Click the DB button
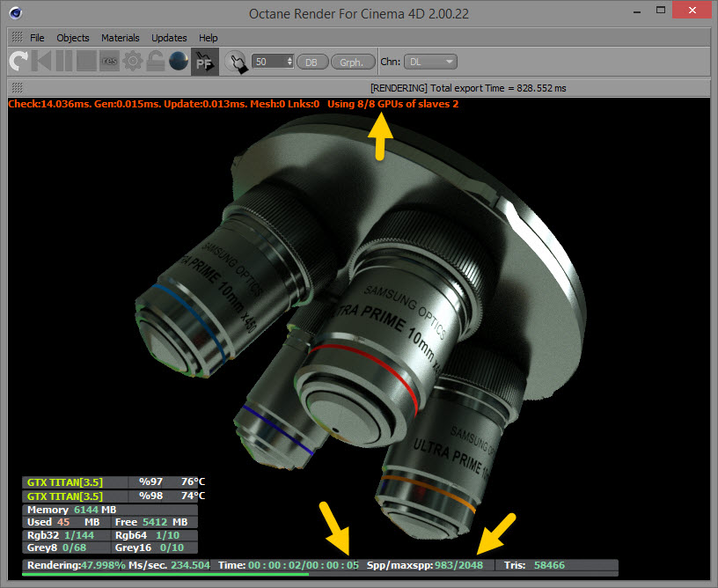718x588 pixels. point(312,62)
